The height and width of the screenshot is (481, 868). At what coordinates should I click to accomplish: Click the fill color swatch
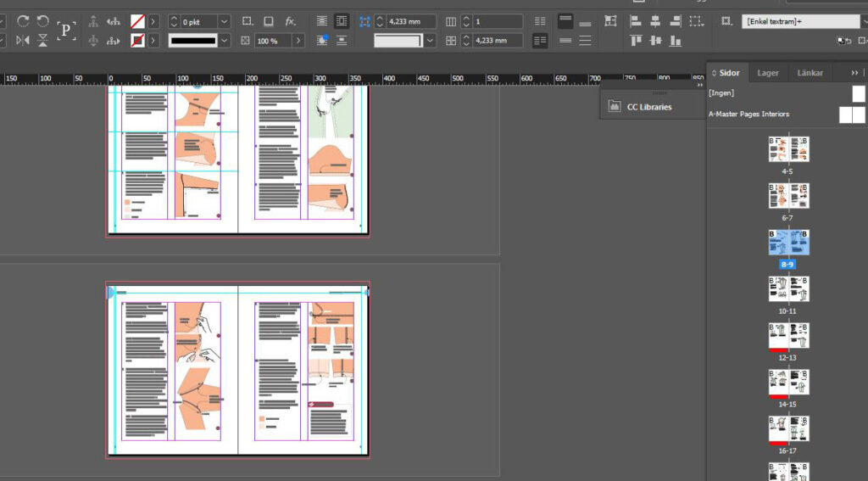pyautogui.click(x=137, y=21)
